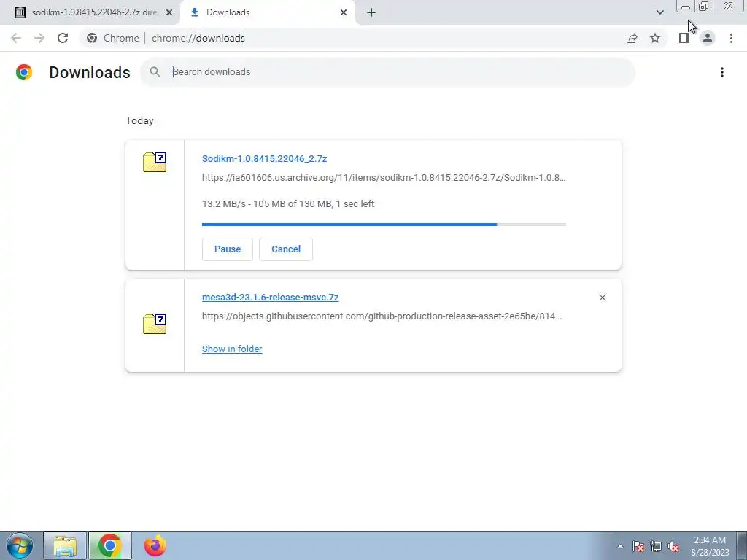
Task: Remove mesa3d download from list
Action: (x=603, y=297)
